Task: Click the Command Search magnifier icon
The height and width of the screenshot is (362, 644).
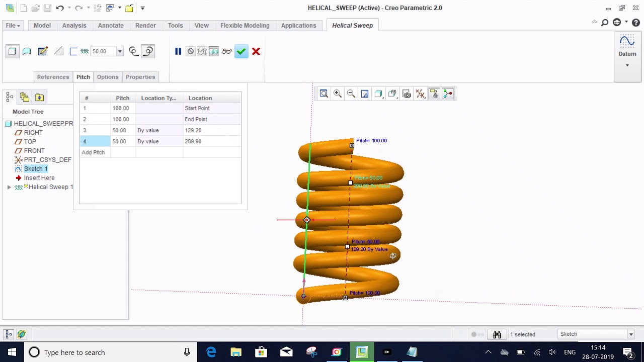Action: (x=605, y=23)
